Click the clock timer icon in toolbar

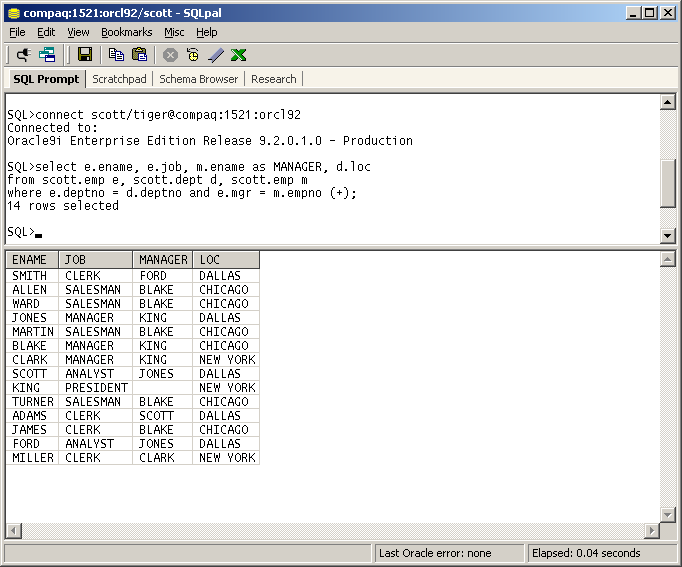193,55
